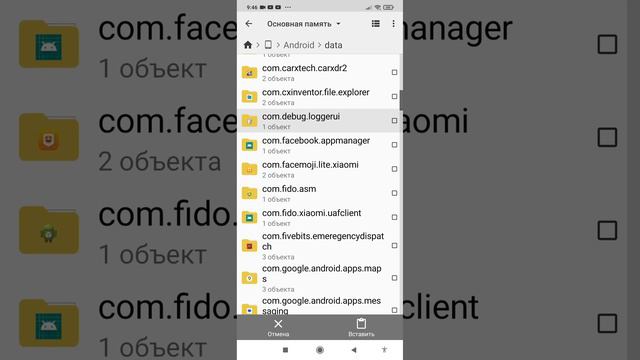Select the com.debug.loggerui folder name
This screenshot has width=640, height=360.
tap(301, 116)
